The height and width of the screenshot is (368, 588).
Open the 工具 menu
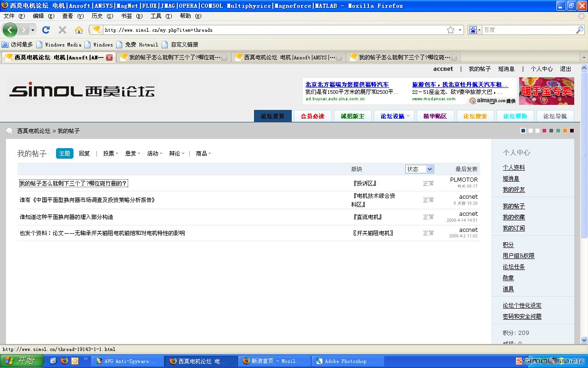tap(161, 16)
